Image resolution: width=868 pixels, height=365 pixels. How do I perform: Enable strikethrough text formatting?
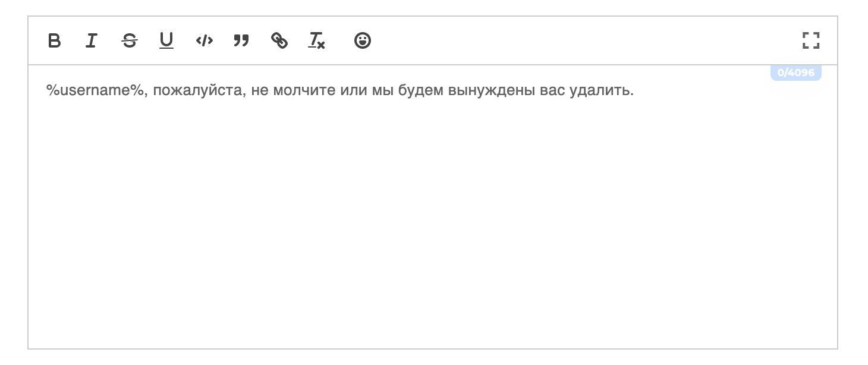tap(129, 40)
